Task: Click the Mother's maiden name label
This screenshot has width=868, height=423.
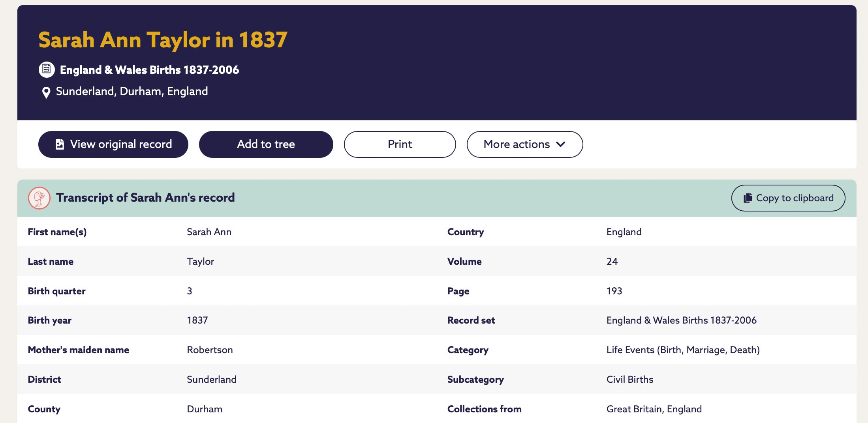Action: 79,350
